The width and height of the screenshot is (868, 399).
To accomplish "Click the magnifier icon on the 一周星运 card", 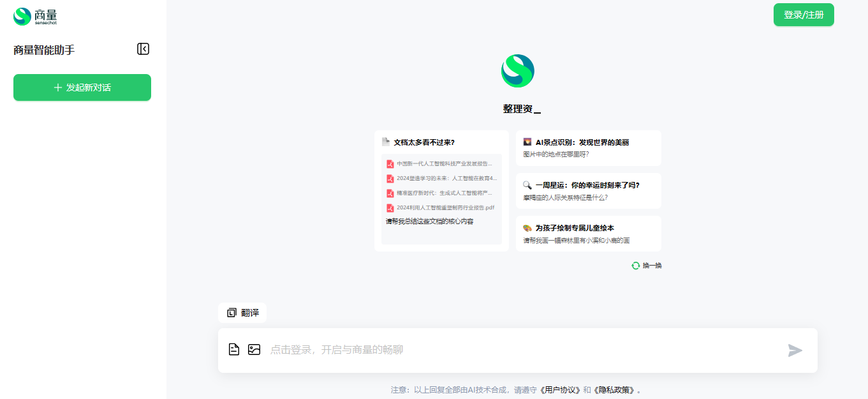I will tap(527, 184).
